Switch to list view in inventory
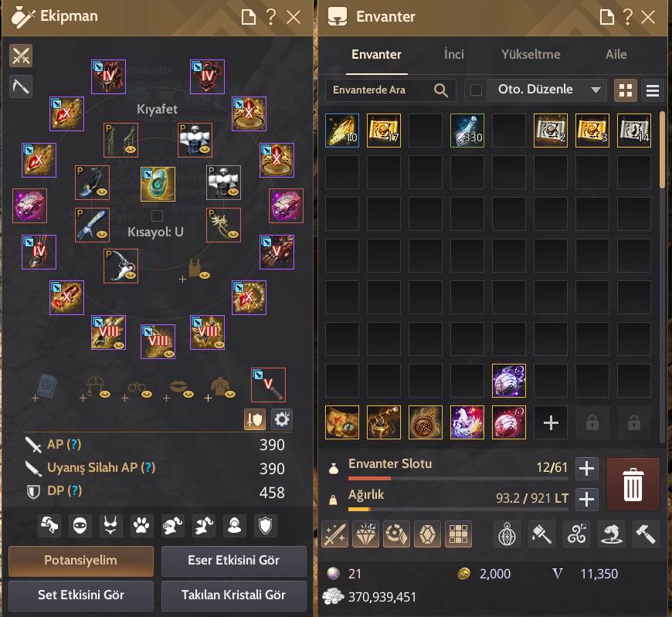Screen dimensions: 672x617 pos(652,90)
